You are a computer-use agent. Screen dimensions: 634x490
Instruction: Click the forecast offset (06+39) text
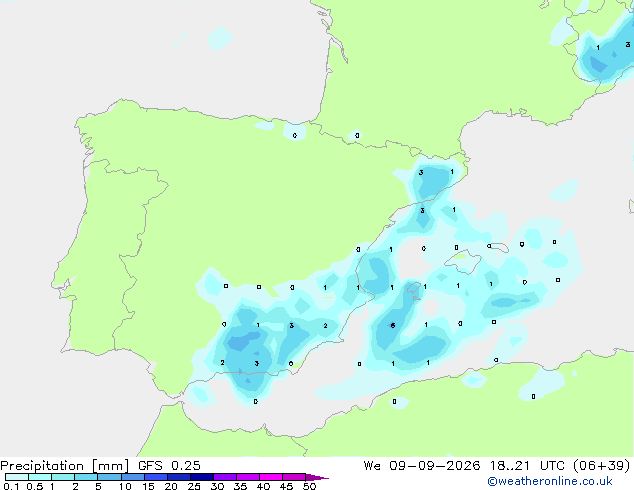(x=602, y=466)
